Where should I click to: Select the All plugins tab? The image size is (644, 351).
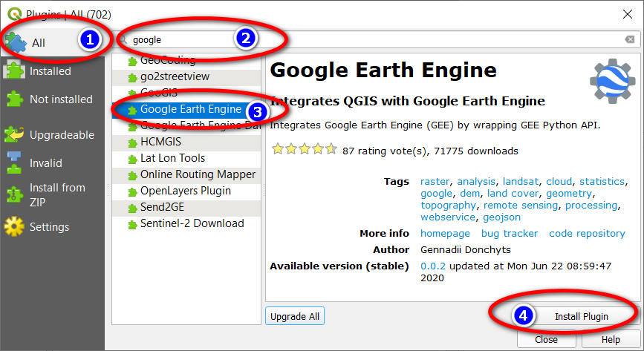click(53, 43)
